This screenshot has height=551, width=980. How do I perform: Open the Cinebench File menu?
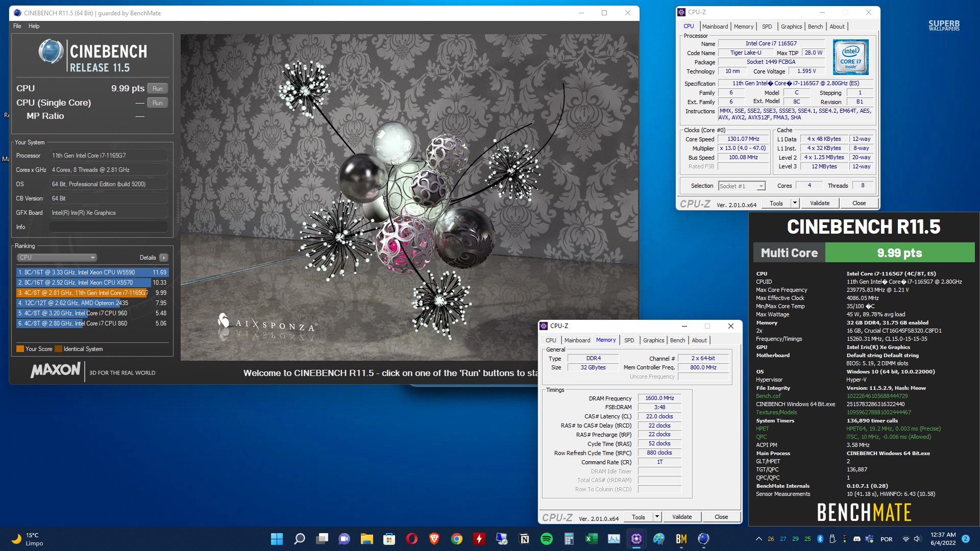click(x=17, y=26)
